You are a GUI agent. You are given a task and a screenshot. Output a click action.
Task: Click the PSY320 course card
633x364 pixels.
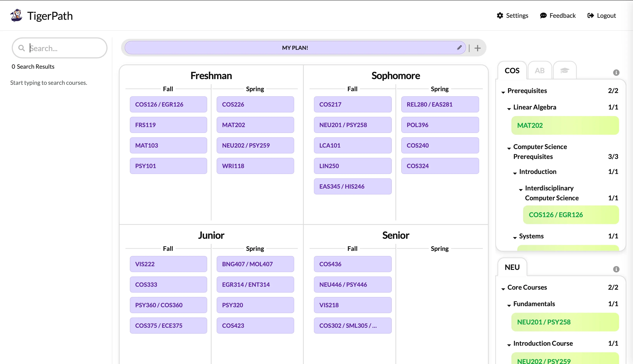[255, 305]
